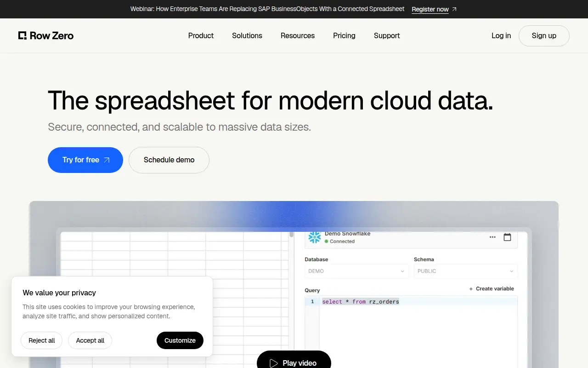Reject all cookies
Viewport: 588px width, 368px height.
point(42,340)
